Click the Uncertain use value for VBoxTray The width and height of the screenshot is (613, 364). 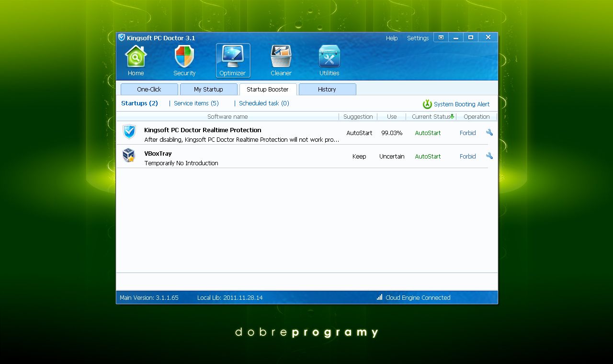click(x=392, y=156)
